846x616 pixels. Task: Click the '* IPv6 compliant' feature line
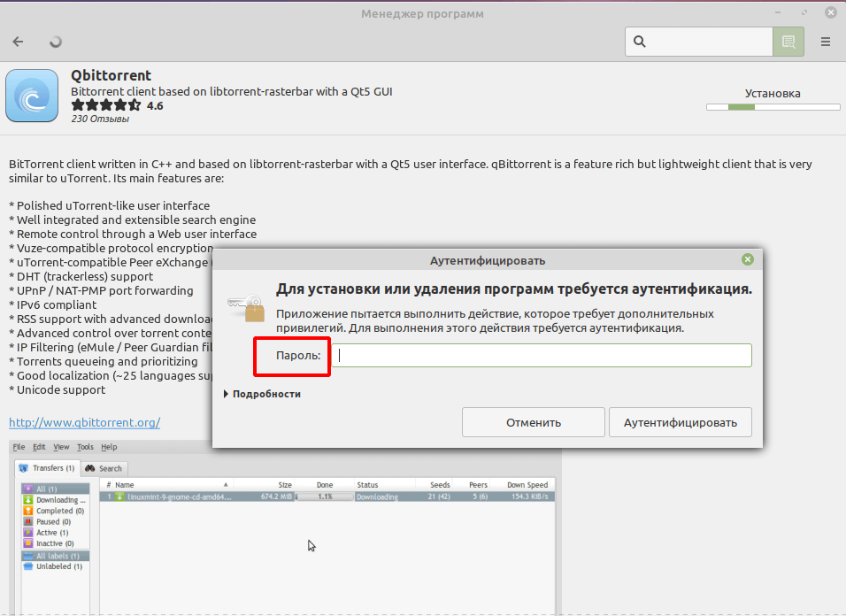[x=53, y=304]
